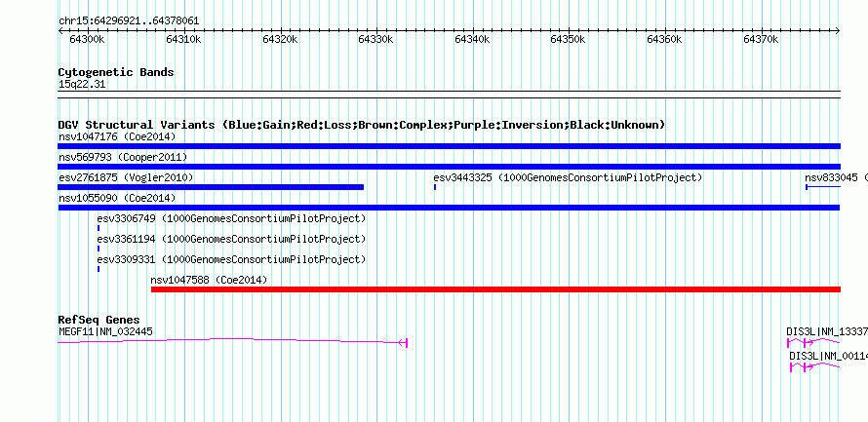The width and height of the screenshot is (868, 422).
Task: Click the DIS3L|NM_13337 transcript glyph
Action: pyautogui.click(x=813, y=343)
